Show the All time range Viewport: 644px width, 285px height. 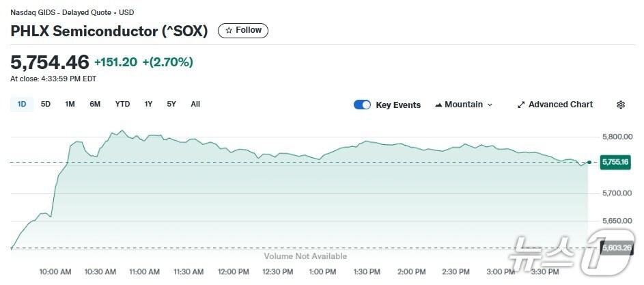195,105
